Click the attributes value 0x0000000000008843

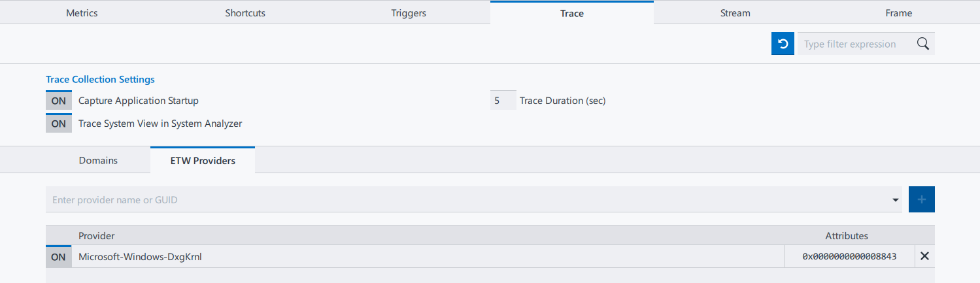[849, 257]
